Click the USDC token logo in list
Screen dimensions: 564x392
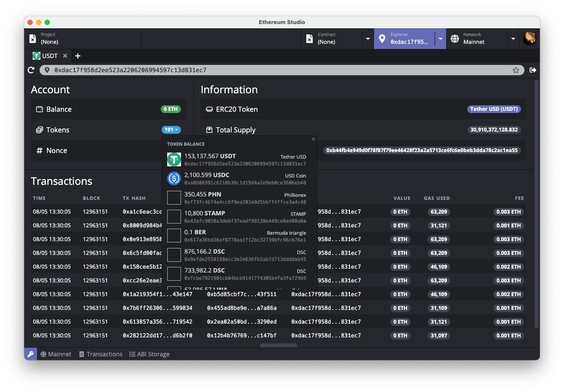174,178
